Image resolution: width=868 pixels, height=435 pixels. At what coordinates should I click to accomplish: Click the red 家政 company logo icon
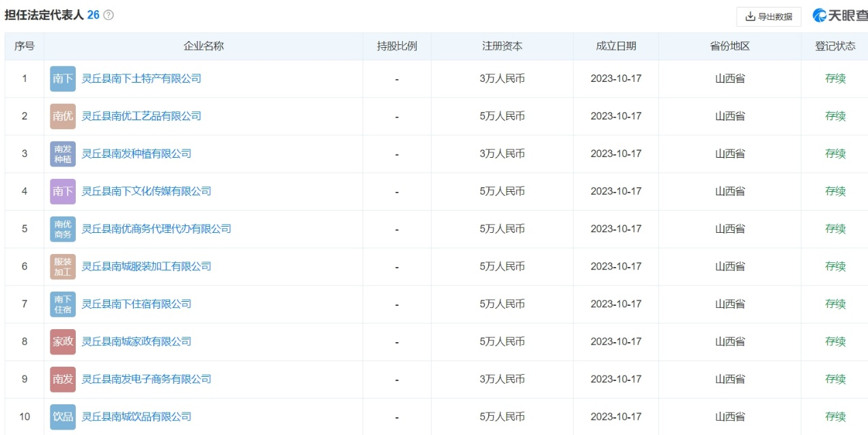pos(63,341)
